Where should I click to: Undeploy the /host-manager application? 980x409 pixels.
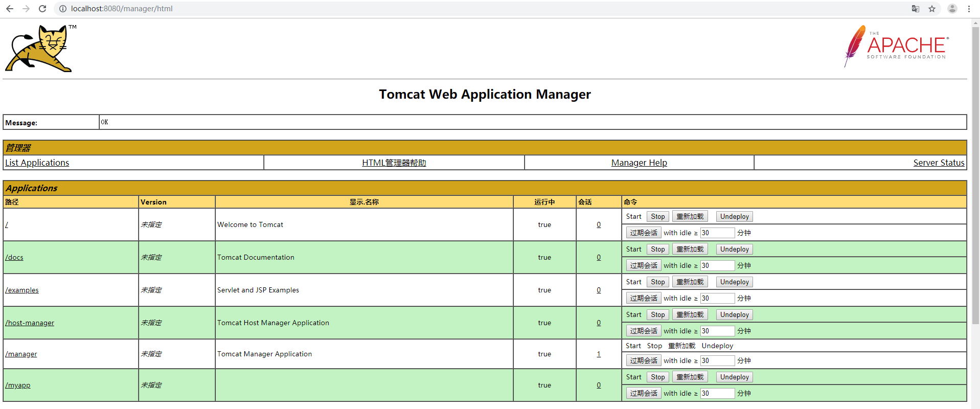[x=735, y=314]
